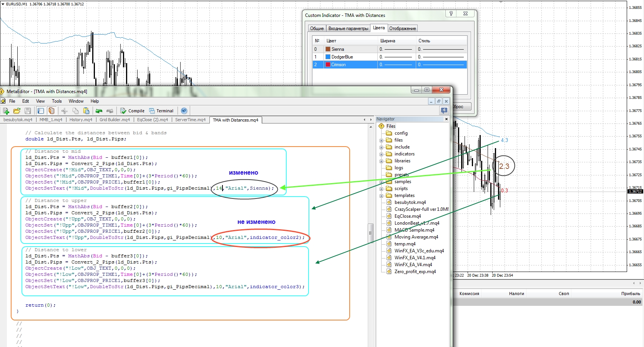The image size is (644, 347).
Task: Toggle the Navigator panel icon
Action: (x=41, y=111)
